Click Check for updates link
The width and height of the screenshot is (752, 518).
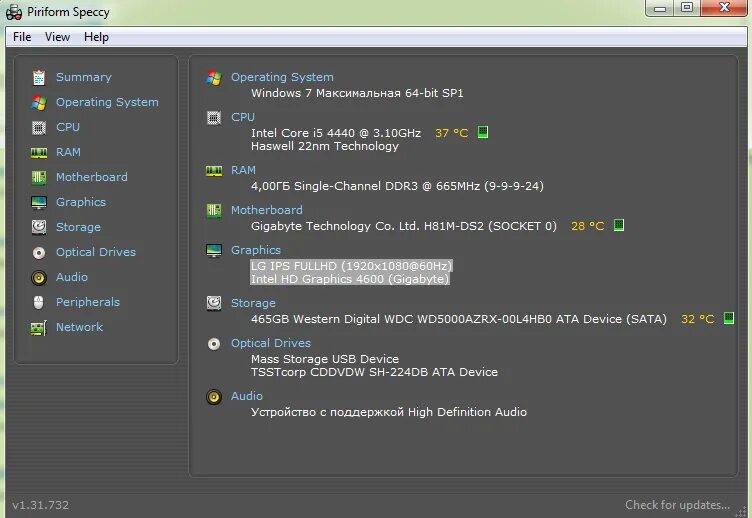pyautogui.click(x=678, y=505)
